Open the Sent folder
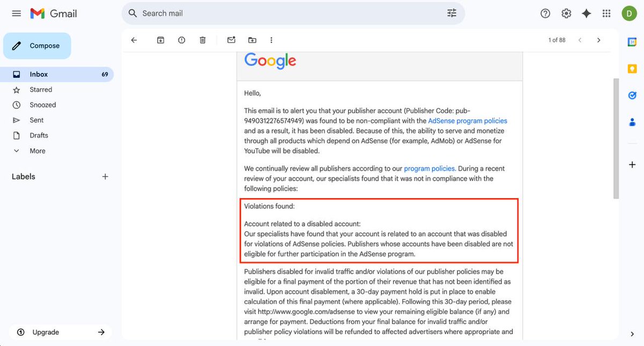The width and height of the screenshot is (644, 346). pos(57,120)
